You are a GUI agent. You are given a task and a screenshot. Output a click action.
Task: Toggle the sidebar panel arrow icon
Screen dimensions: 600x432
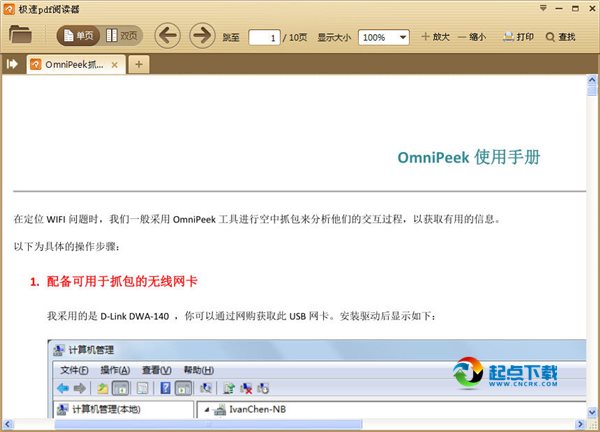point(12,64)
